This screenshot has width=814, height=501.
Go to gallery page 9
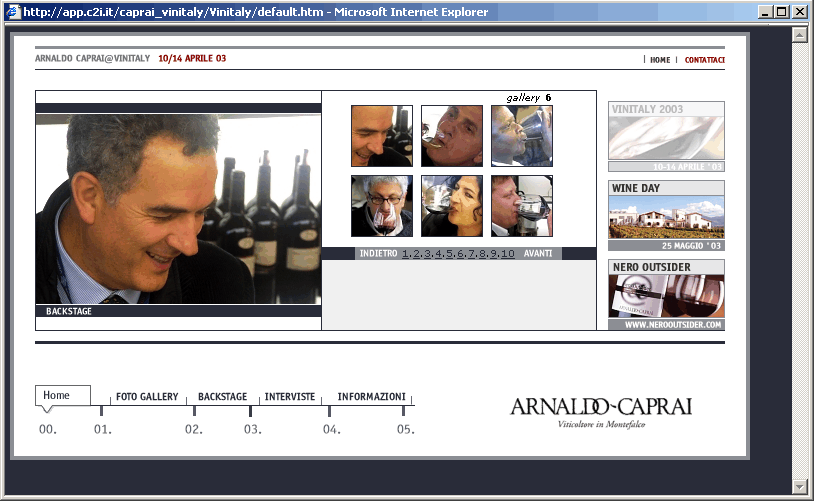[494, 253]
